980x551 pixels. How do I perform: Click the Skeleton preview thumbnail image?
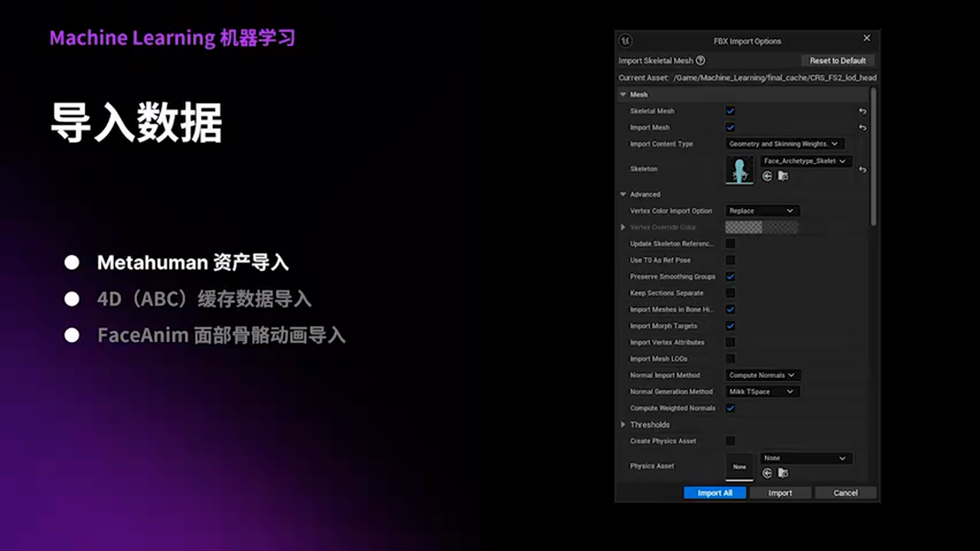tap(739, 169)
